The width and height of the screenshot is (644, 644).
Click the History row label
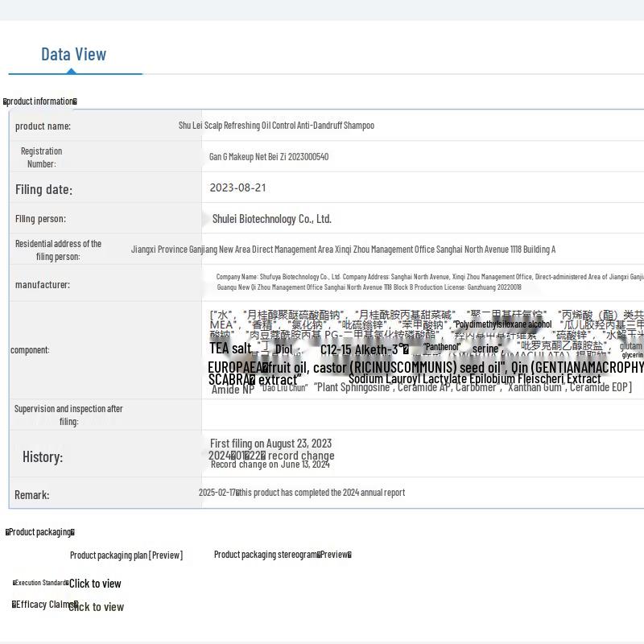[x=43, y=456]
